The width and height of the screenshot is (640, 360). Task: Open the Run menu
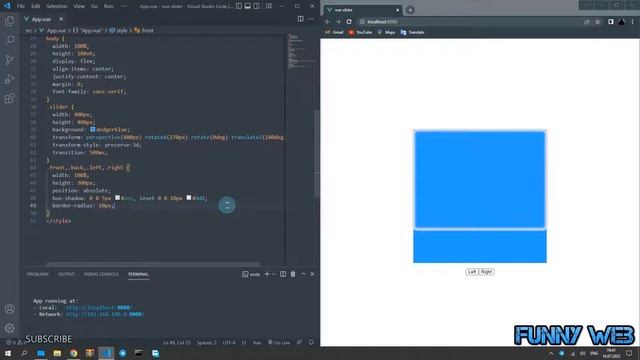point(109,6)
